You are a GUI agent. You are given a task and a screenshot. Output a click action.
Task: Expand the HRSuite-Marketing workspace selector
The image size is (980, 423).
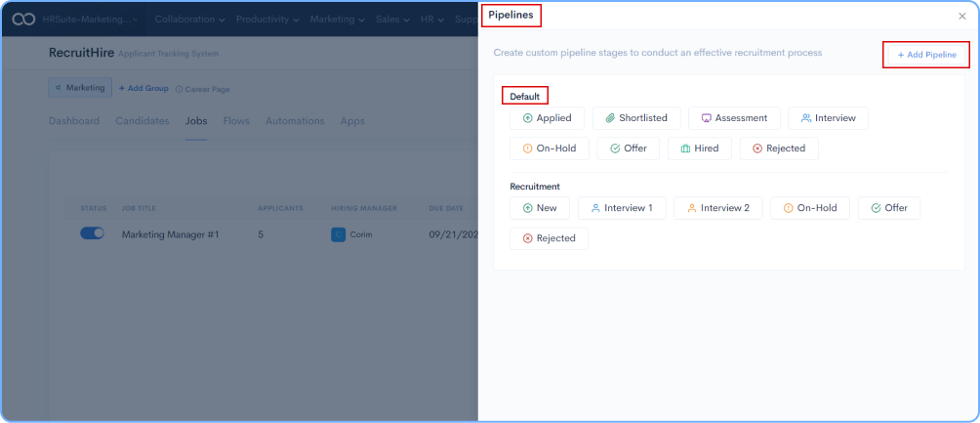click(x=90, y=19)
